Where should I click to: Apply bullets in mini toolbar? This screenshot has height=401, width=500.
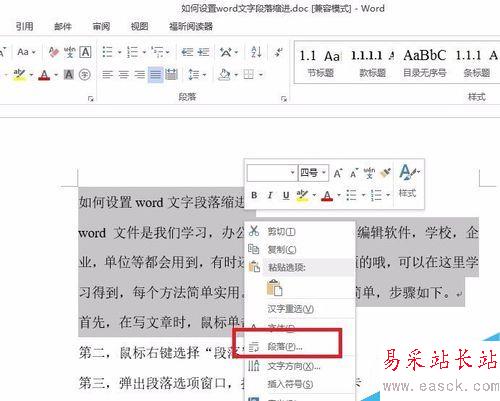pyautogui.click(x=351, y=195)
